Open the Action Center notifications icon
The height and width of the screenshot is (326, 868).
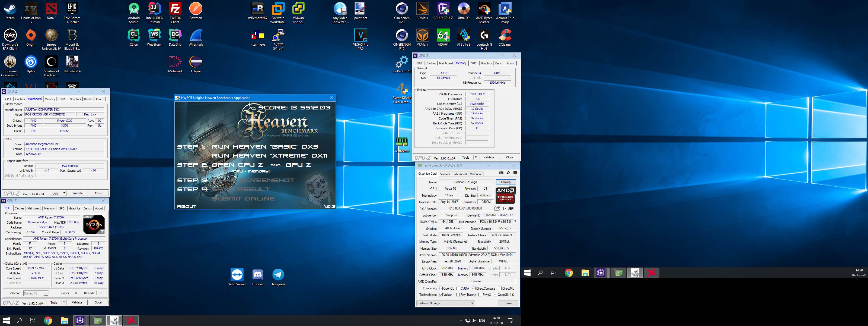click(510, 321)
